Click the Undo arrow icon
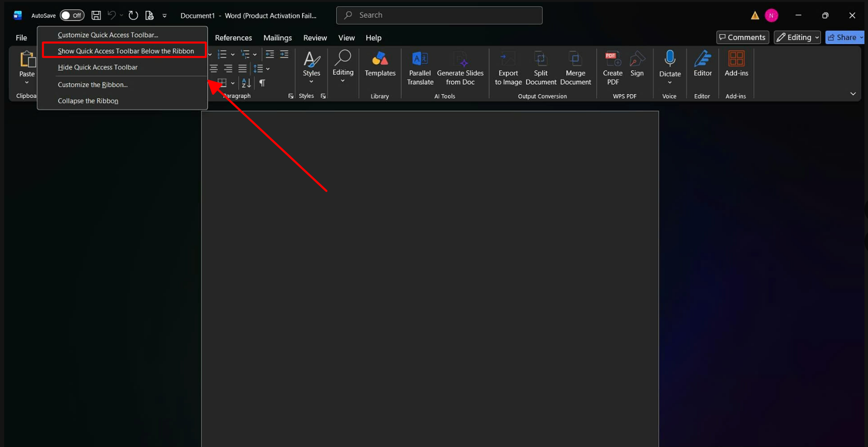Image resolution: width=868 pixels, height=447 pixels. (112, 15)
